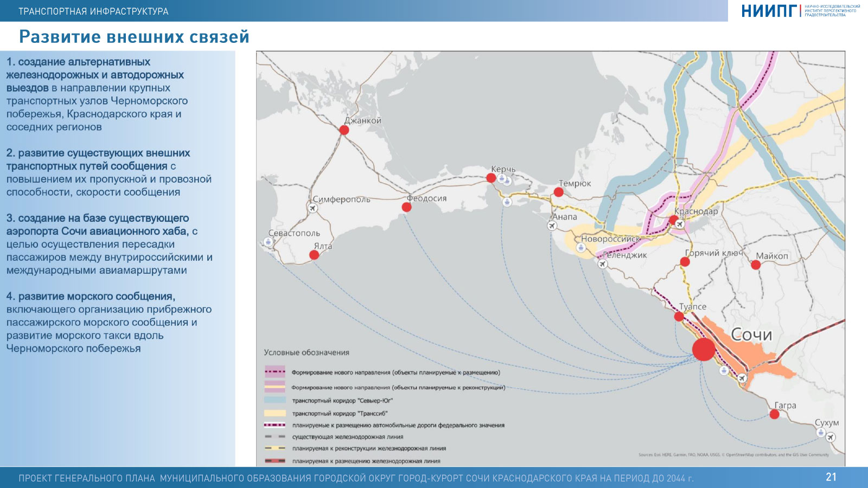This screenshot has height=488, width=868.
Task: Click the red marker at Джанкой
Action: pyautogui.click(x=344, y=130)
